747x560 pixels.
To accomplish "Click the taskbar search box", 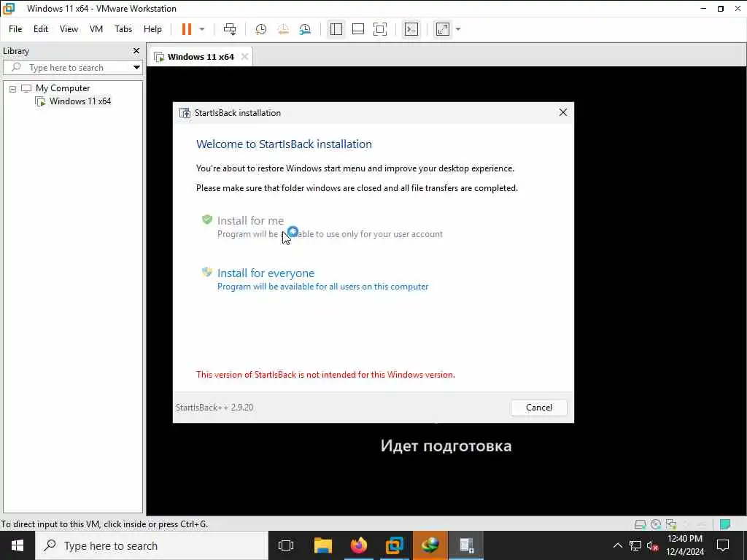I will [152, 545].
